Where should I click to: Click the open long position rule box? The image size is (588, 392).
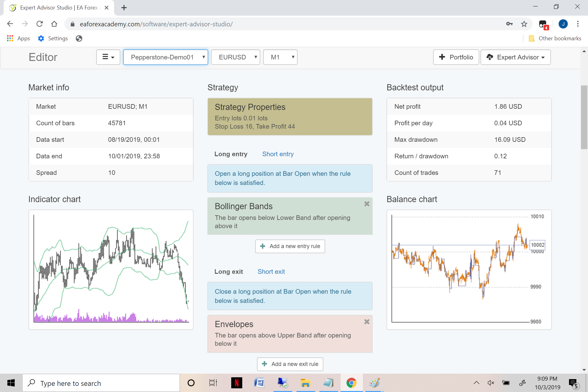[x=290, y=178]
